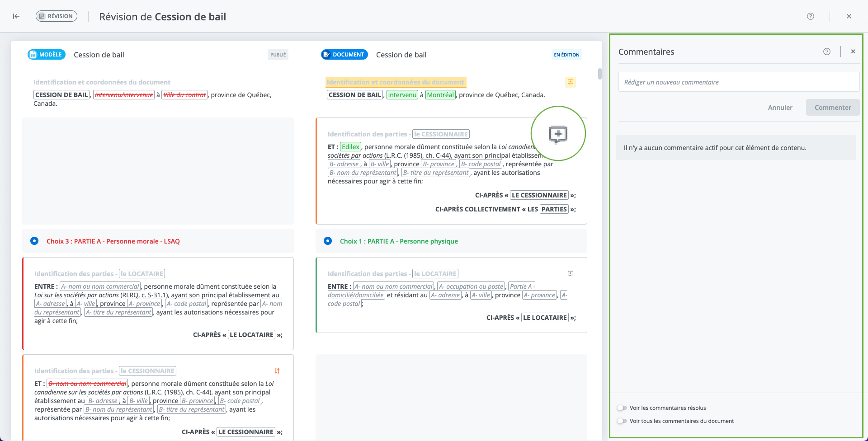Enable Voir tous les commentaires du document
Image resolution: width=868 pixels, height=441 pixels.
click(623, 421)
